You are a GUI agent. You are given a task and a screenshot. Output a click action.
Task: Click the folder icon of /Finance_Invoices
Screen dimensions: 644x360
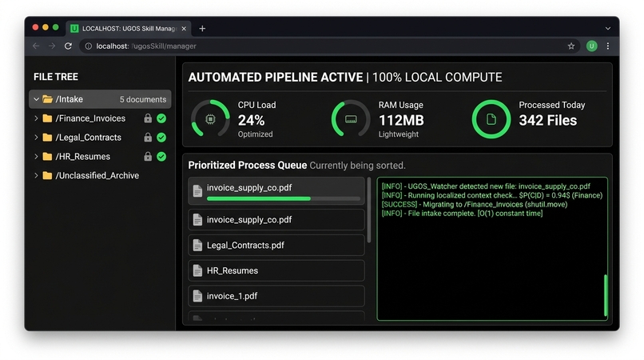(x=47, y=118)
